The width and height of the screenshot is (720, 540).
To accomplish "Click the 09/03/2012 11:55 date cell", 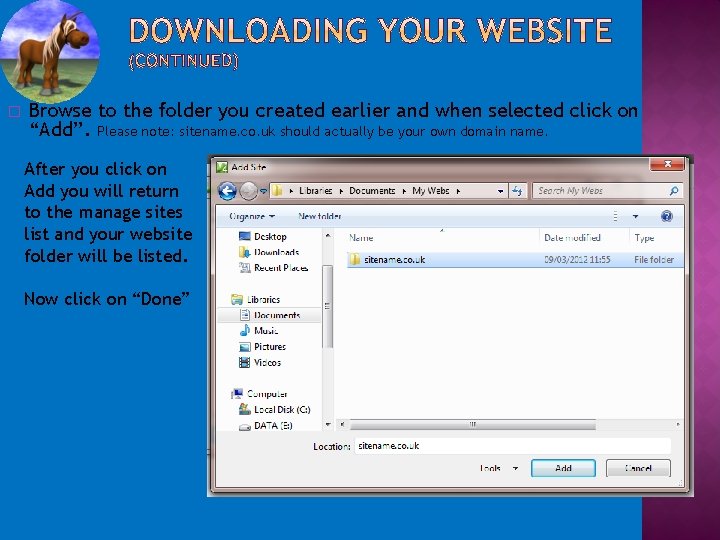I will [x=577, y=260].
